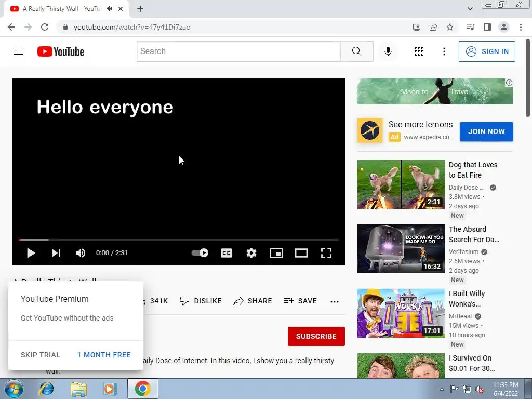This screenshot has width=532, height=399.
Task: Click the search magnifier button
Action: [356, 51]
